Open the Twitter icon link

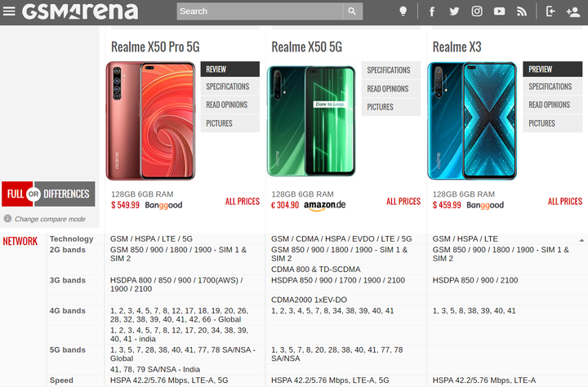(454, 11)
